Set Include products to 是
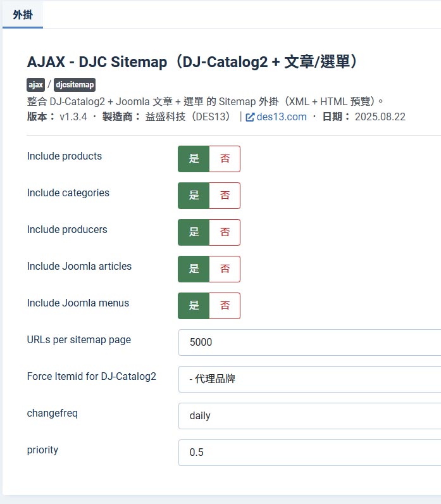441x504 pixels. coord(194,159)
